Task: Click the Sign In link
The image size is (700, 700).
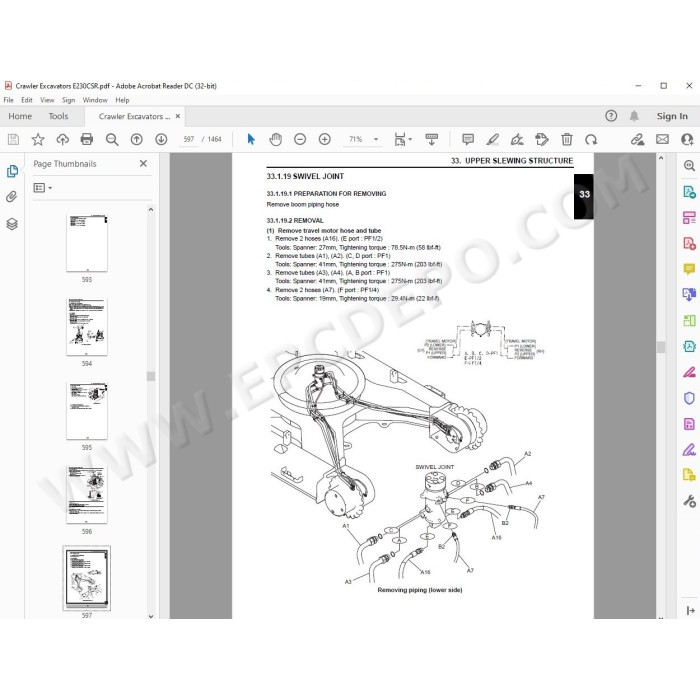Action: (x=672, y=116)
